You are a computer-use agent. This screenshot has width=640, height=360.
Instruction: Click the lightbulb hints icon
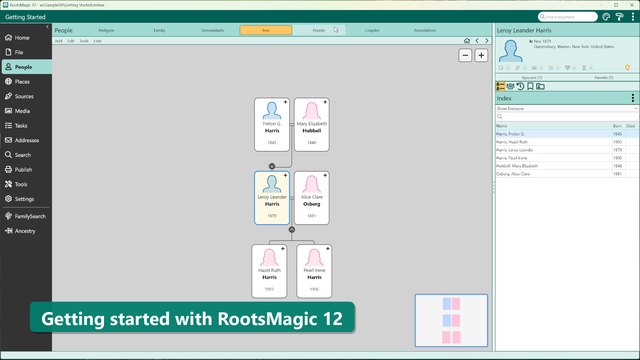(x=627, y=68)
